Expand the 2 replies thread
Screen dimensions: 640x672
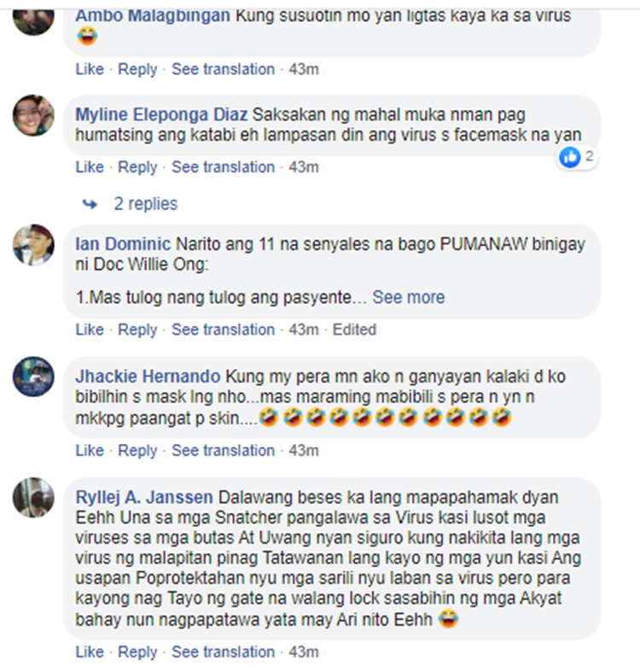[x=145, y=203]
